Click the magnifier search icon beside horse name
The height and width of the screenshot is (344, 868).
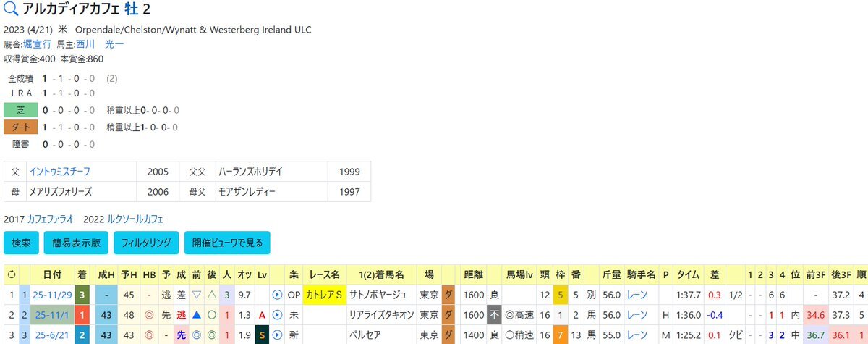12,10
